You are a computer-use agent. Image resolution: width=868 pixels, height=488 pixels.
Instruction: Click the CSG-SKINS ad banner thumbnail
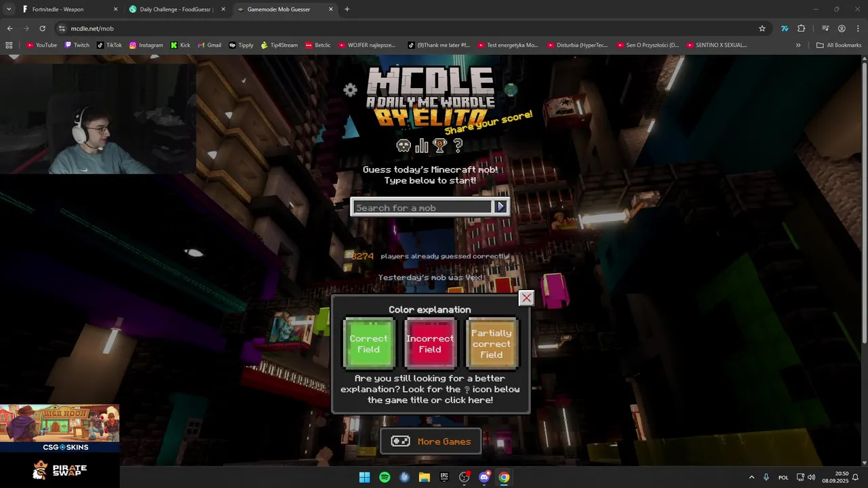tap(60, 428)
